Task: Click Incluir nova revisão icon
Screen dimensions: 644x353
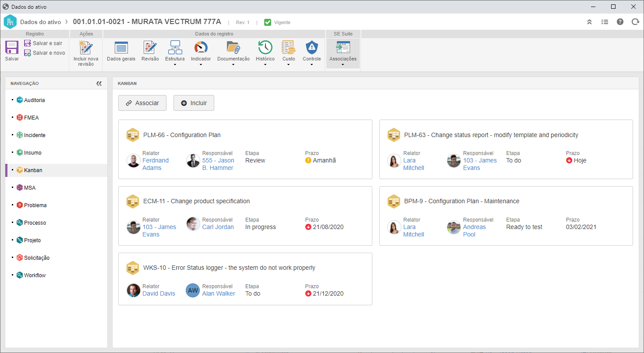Action: pyautogui.click(x=86, y=47)
